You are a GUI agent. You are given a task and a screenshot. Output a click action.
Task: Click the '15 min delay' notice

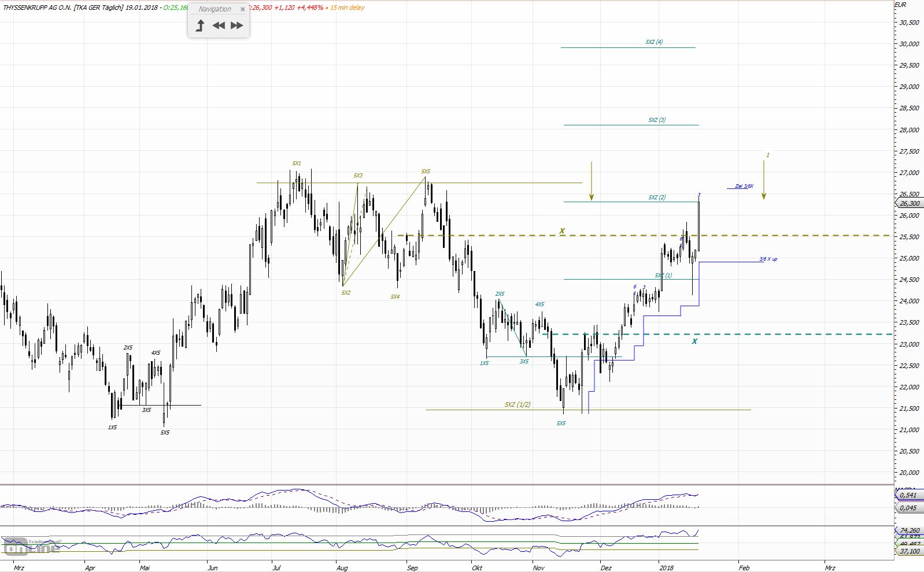(348, 8)
